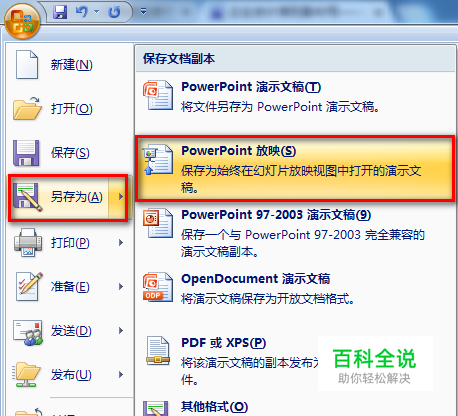
Task: Click the Save floppy icon in Quick Access Toolbar
Action: pyautogui.click(x=60, y=12)
